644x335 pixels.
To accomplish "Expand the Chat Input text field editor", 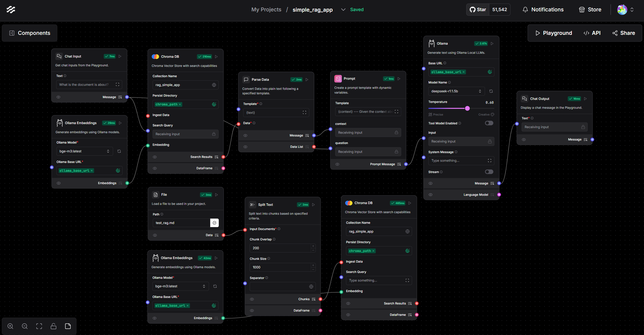I will [117, 85].
